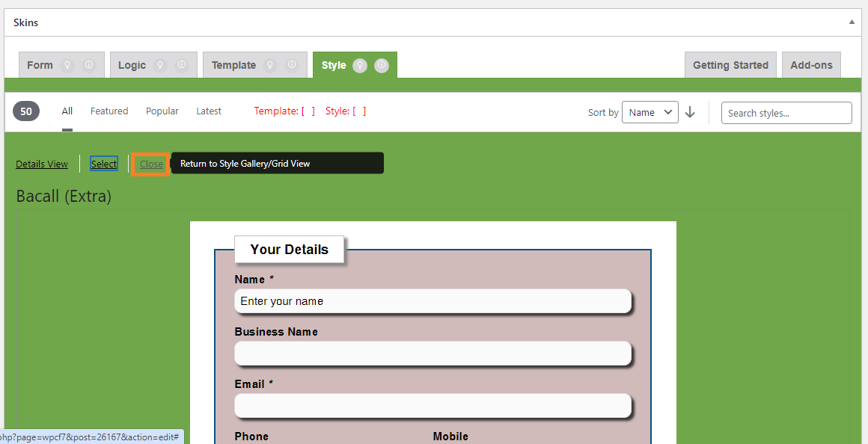Toggle sort direction with the down arrow

click(690, 113)
